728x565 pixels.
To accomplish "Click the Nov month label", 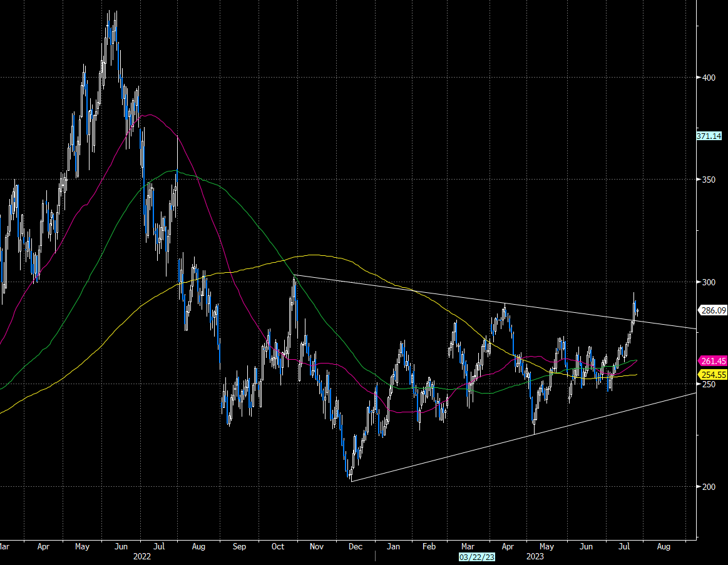I will click(x=317, y=546).
